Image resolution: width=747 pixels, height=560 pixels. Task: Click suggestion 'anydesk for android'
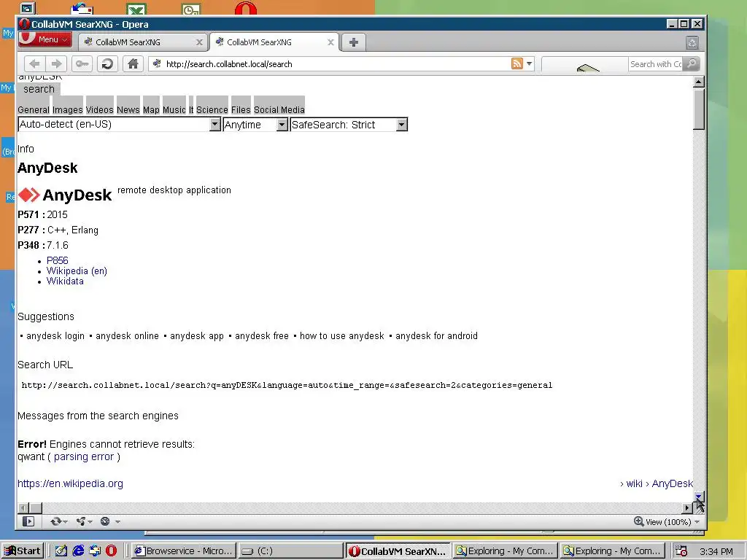tap(436, 335)
